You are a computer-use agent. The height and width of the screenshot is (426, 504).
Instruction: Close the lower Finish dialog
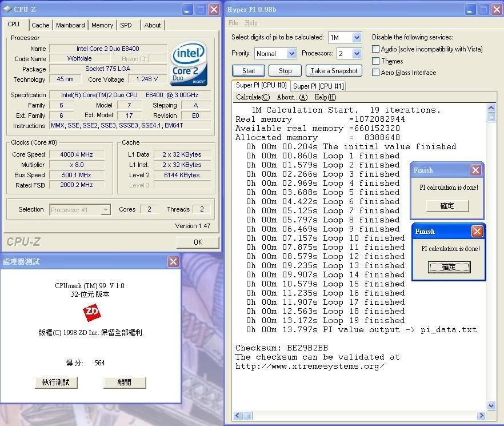tap(477, 231)
